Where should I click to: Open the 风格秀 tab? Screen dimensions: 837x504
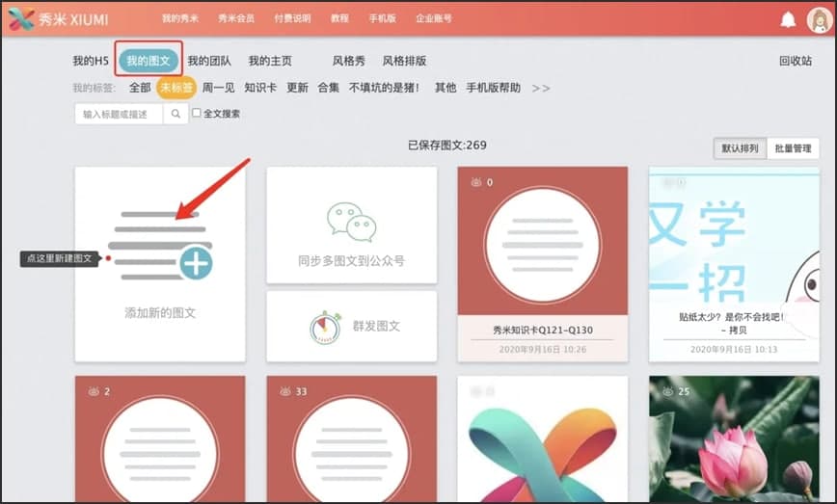tap(348, 61)
